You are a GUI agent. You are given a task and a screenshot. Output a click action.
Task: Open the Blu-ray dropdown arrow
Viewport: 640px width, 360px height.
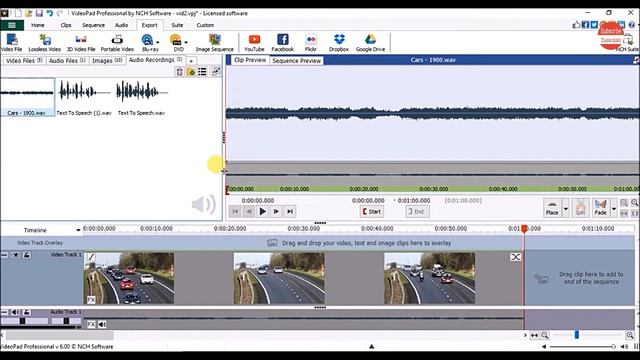click(158, 42)
